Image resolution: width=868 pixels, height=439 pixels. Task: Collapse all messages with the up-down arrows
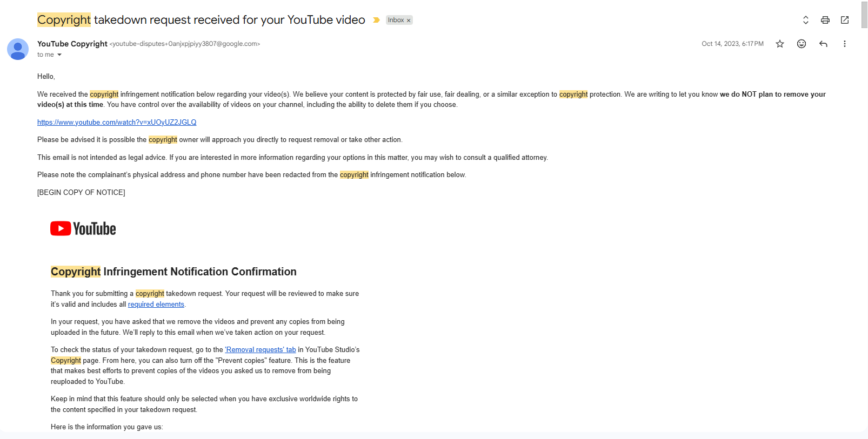[805, 20]
